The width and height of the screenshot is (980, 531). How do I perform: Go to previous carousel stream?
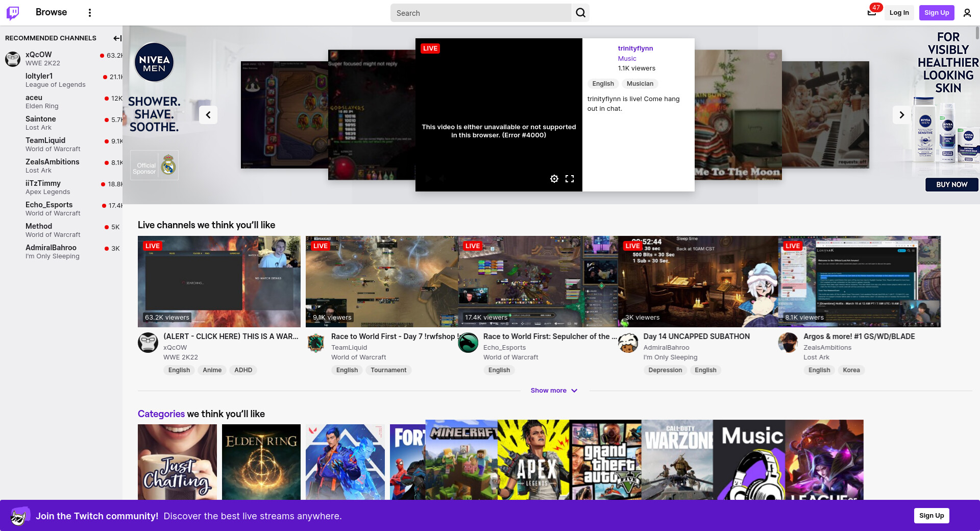pyautogui.click(x=208, y=115)
